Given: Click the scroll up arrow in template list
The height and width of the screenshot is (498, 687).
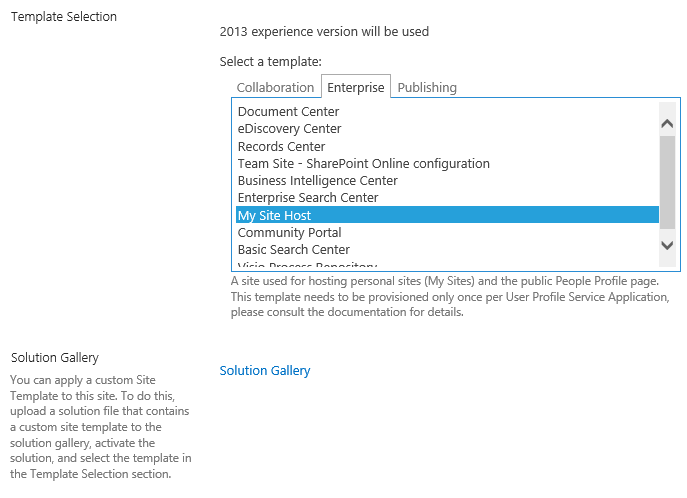Looking at the screenshot, I should coord(667,124).
